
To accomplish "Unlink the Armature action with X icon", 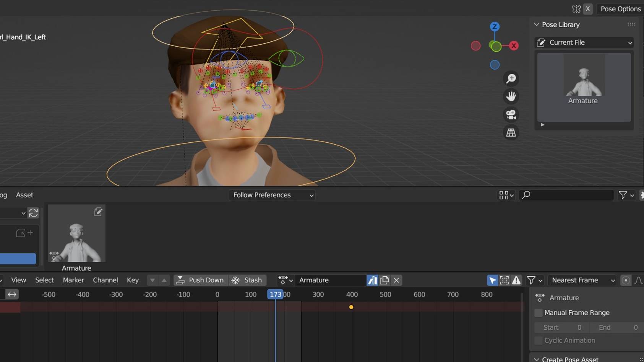I will point(396,280).
